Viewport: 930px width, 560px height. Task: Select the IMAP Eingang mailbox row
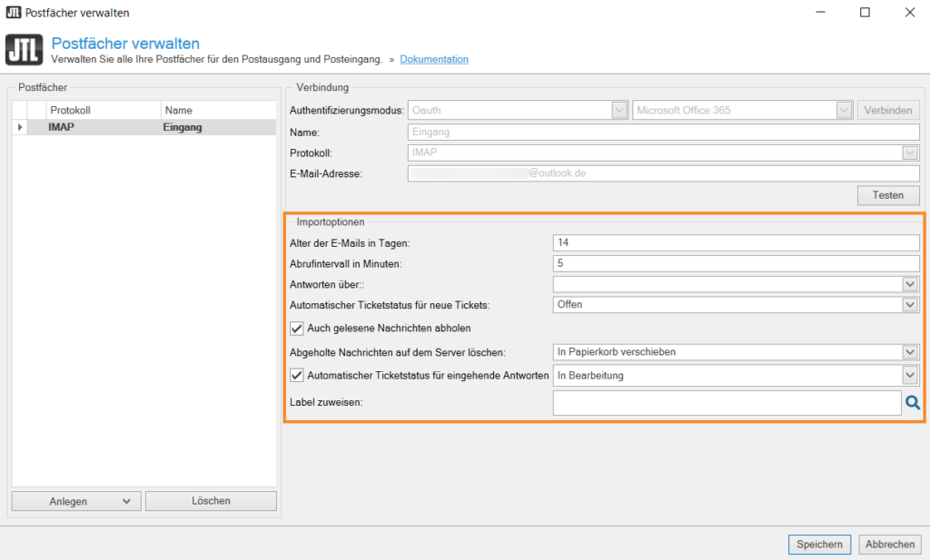[145, 128]
